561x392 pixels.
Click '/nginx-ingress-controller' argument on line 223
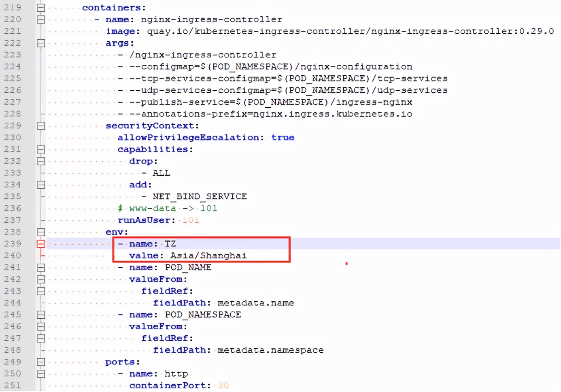point(203,55)
